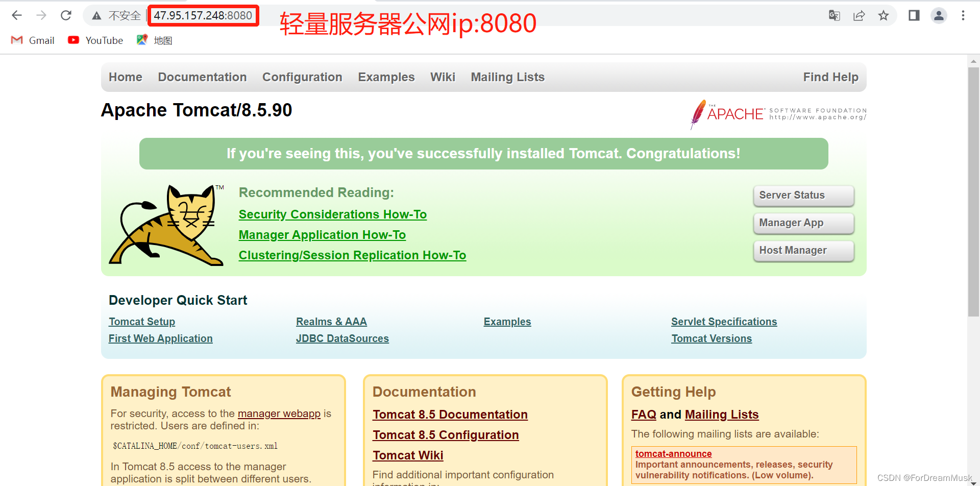Open the Documentation nav item
The image size is (980, 486).
click(x=202, y=77)
